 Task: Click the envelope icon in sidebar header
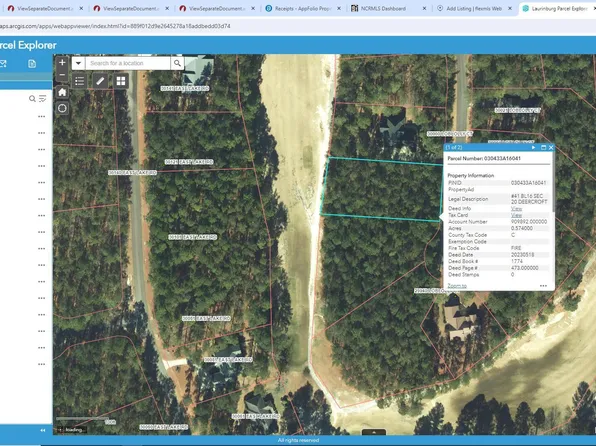3,63
